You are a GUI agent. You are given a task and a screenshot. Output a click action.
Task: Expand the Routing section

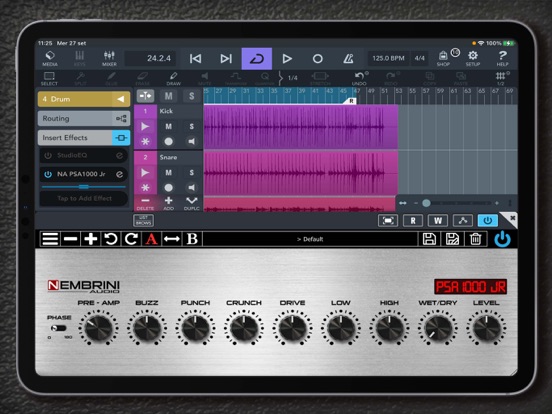coord(84,118)
